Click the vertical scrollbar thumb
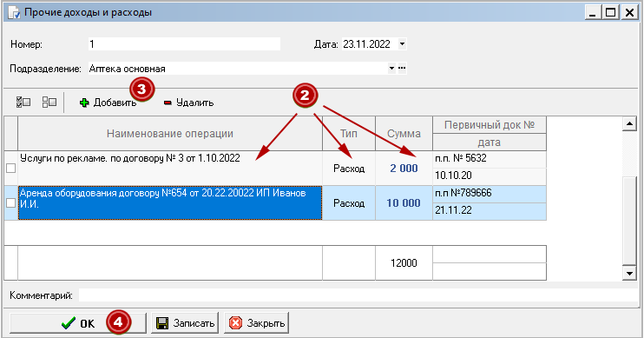The width and height of the screenshot is (644, 338). tap(629, 220)
